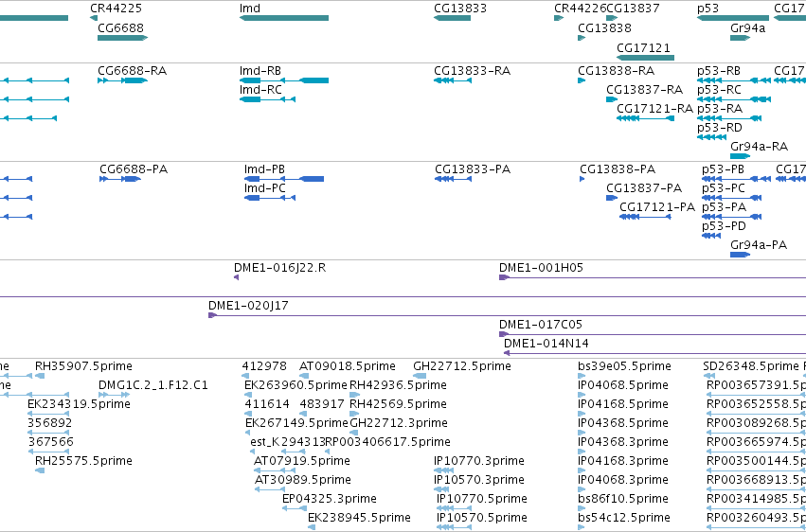Viewport: 806px width, 532px height.
Task: Click the p53-PC CDS label
Action: [x=724, y=188]
